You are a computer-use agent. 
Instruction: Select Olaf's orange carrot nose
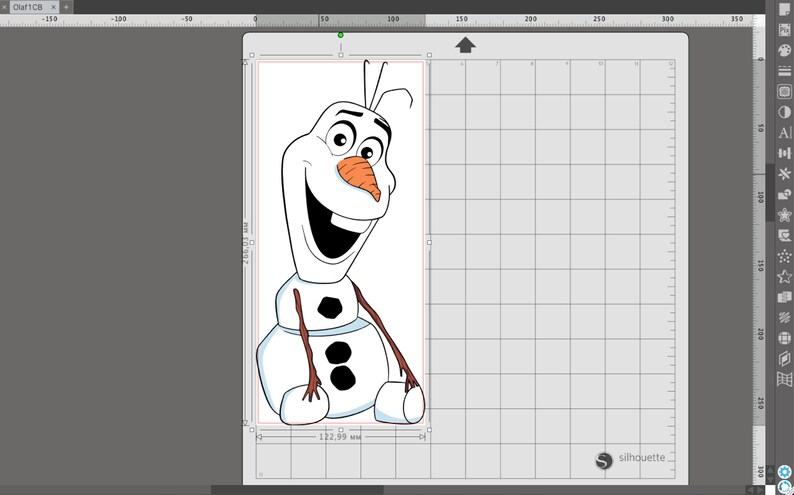pos(360,178)
